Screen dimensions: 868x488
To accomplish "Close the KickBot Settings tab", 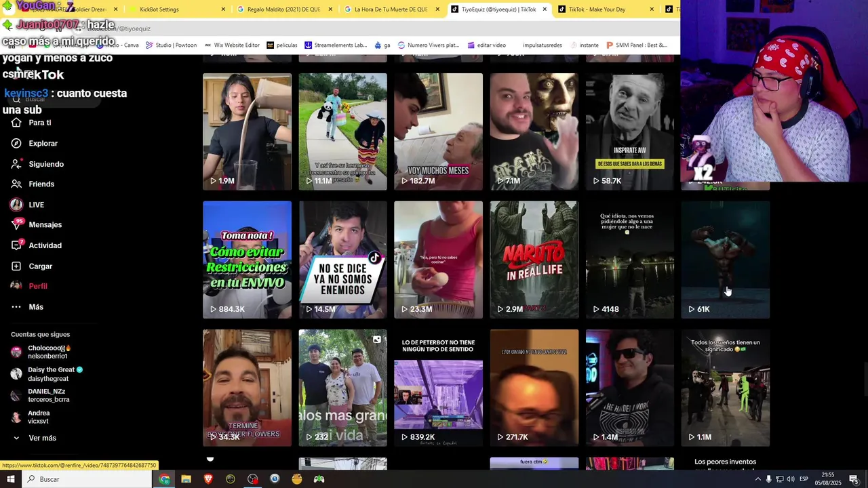I will 224,9.
